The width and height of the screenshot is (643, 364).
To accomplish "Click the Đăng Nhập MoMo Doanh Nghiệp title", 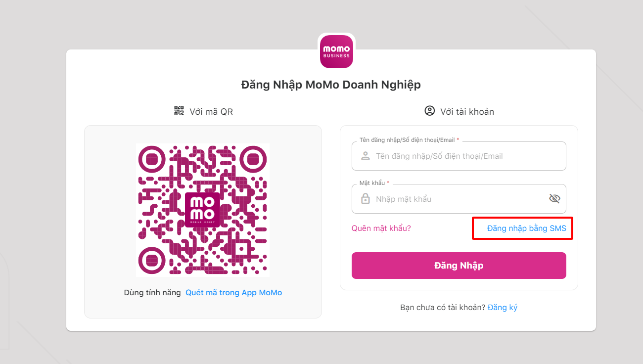I will [x=331, y=85].
